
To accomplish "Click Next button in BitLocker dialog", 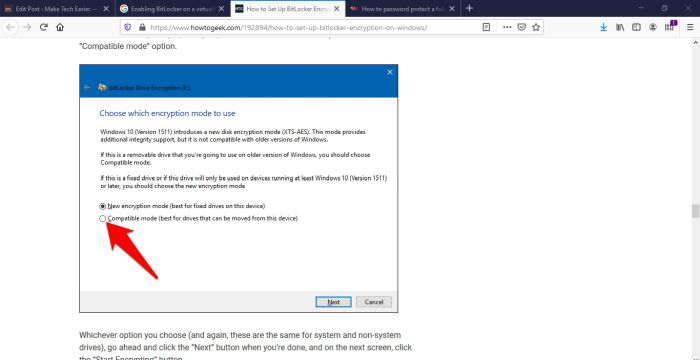I will (333, 302).
